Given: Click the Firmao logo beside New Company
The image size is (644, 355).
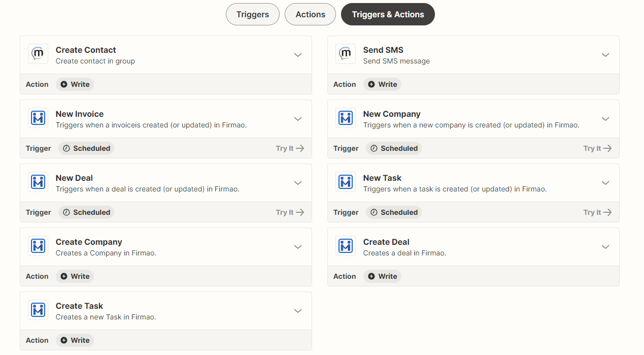Looking at the screenshot, I should [346, 118].
